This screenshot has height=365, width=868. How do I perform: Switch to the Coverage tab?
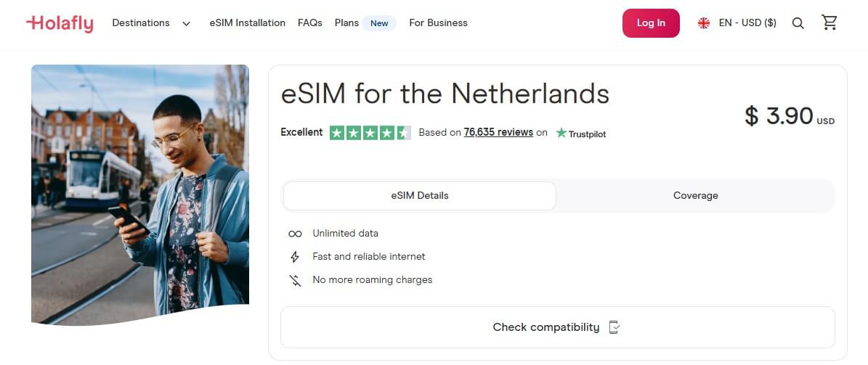tap(695, 196)
